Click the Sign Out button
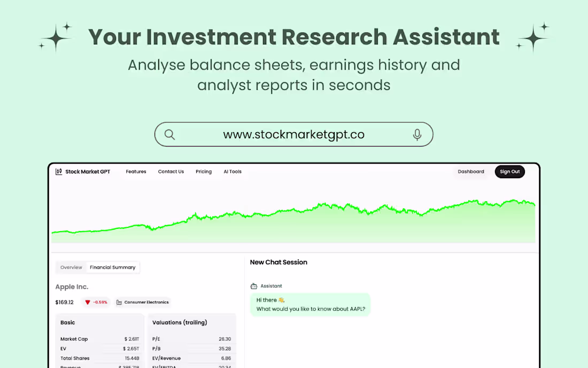588x368 pixels. [509, 172]
